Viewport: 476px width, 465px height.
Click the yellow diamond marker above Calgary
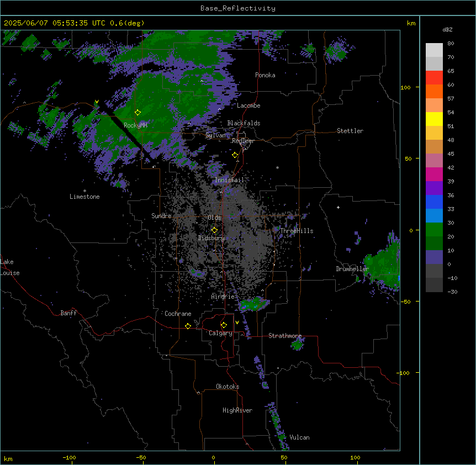coord(224,325)
